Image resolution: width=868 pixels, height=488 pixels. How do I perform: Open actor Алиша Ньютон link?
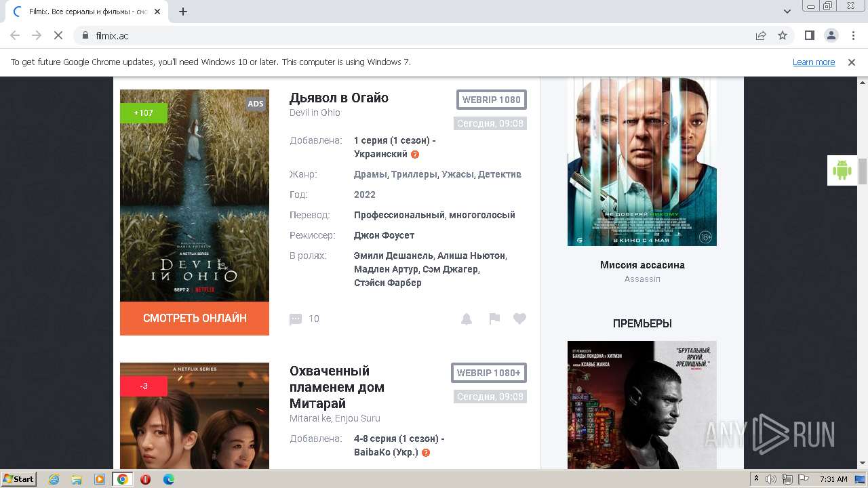pyautogui.click(x=471, y=256)
